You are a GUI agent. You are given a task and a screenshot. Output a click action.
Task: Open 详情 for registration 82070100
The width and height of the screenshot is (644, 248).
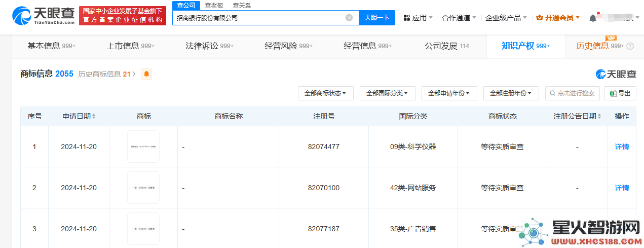[x=622, y=188]
